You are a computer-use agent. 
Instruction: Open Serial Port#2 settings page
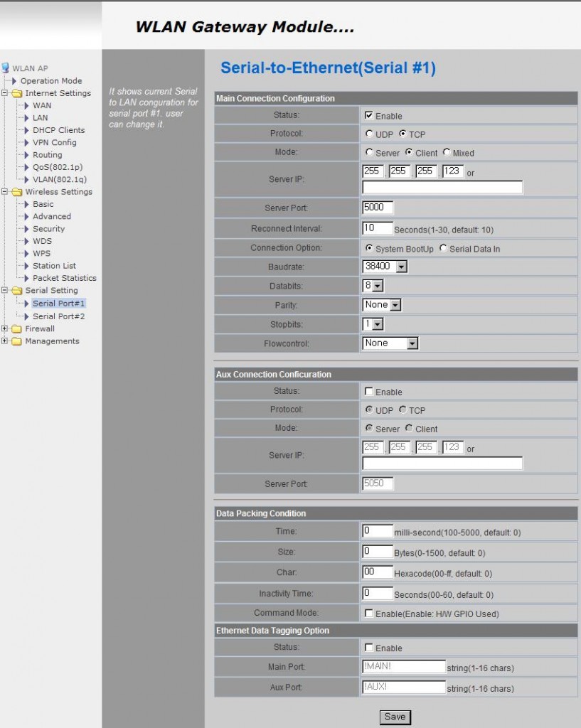point(58,316)
